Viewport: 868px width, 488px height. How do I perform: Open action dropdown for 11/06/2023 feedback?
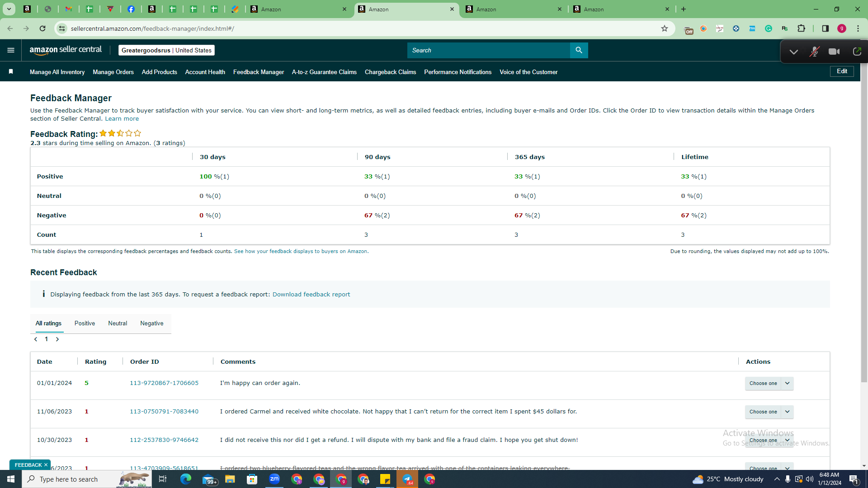click(769, 412)
